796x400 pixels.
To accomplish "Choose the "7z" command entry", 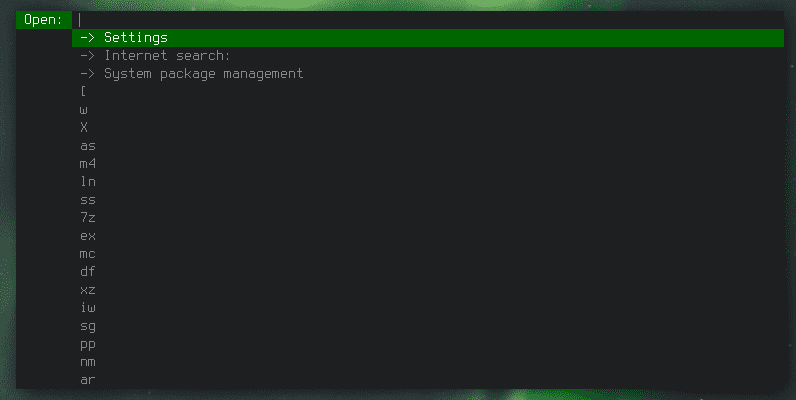I will point(428,218).
